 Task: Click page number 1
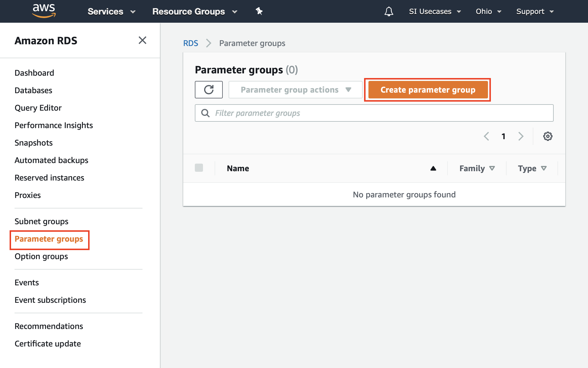[x=503, y=136]
